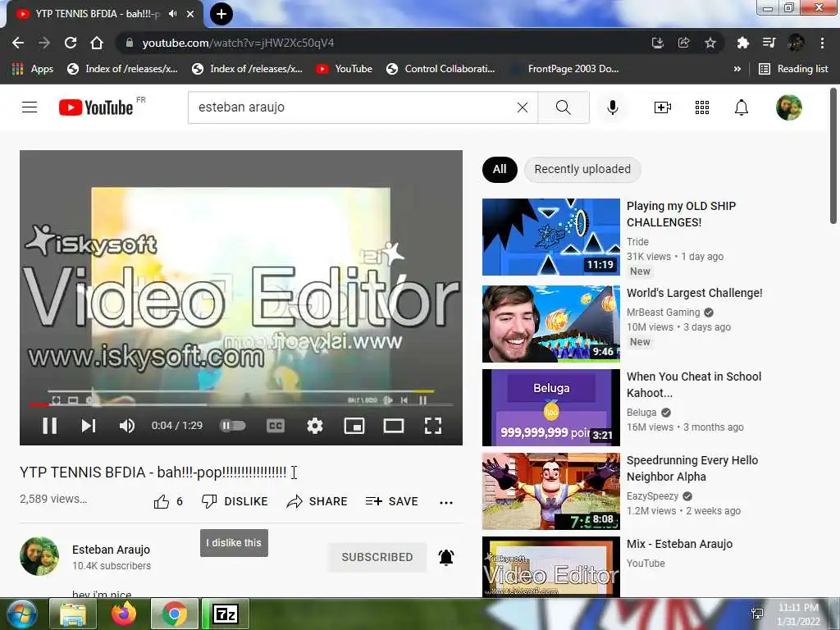The image size is (840, 630).
Task: Go back in Chrome
Action: [x=18, y=43]
